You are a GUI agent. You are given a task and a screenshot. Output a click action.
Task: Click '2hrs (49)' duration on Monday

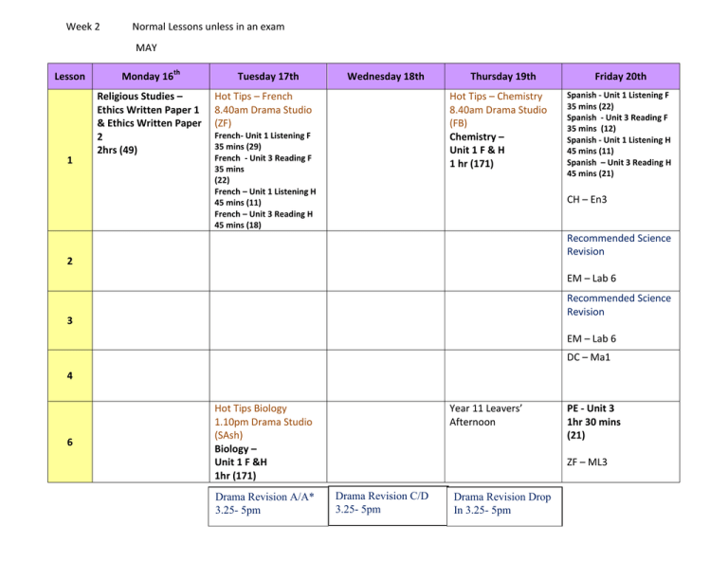[117, 150]
